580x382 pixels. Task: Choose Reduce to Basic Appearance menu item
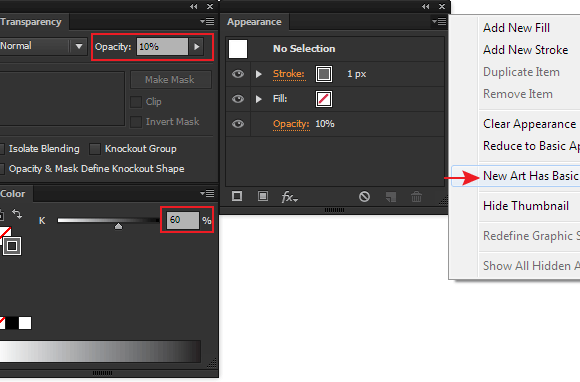tap(531, 146)
